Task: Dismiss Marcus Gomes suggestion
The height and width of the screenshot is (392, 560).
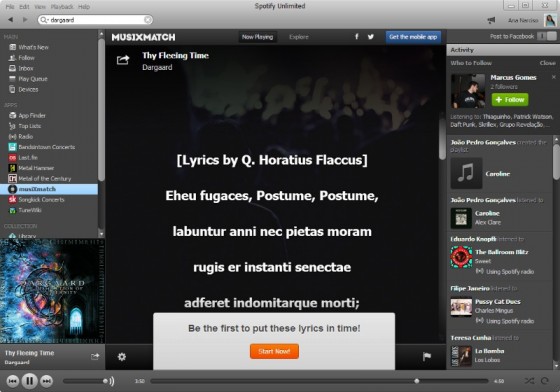Action: (554, 77)
